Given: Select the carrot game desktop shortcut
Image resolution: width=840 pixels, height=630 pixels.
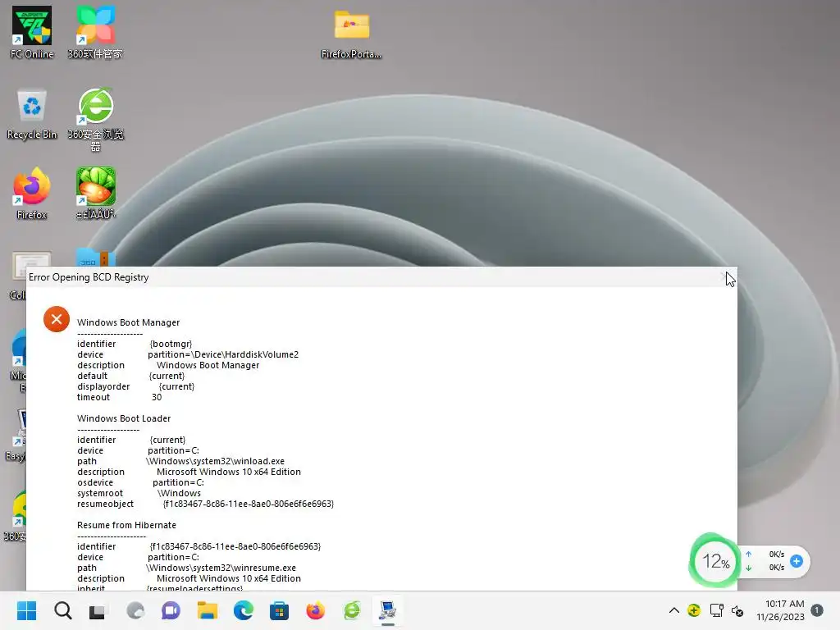Looking at the screenshot, I should pos(96,194).
